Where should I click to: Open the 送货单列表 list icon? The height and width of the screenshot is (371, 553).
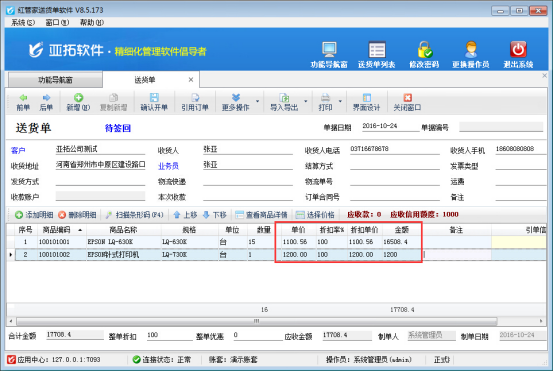pyautogui.click(x=377, y=50)
